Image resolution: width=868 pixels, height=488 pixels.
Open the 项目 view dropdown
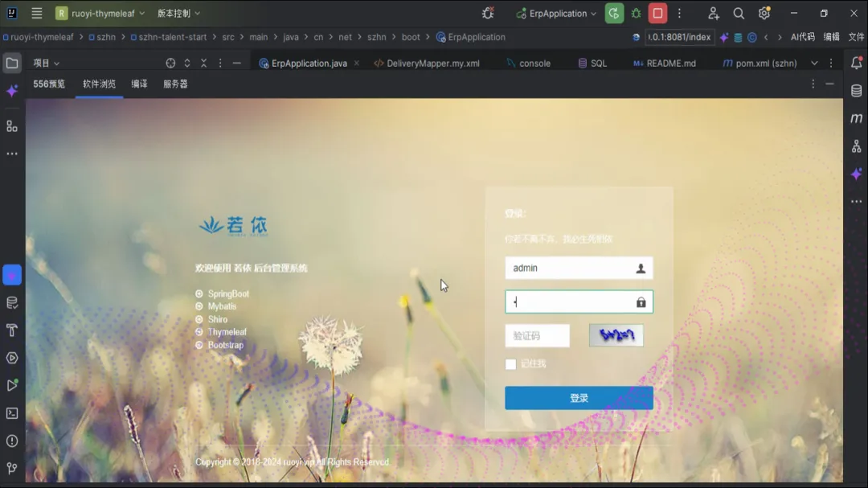46,64
